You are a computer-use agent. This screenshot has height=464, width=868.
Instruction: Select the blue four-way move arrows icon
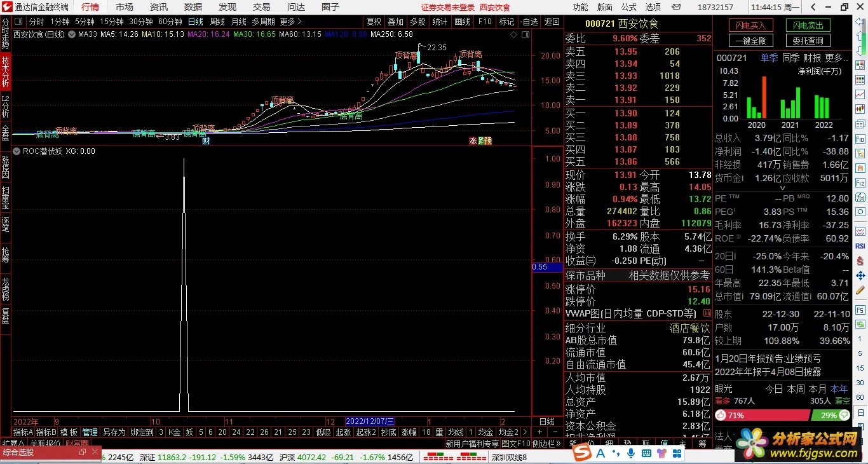(860, 275)
